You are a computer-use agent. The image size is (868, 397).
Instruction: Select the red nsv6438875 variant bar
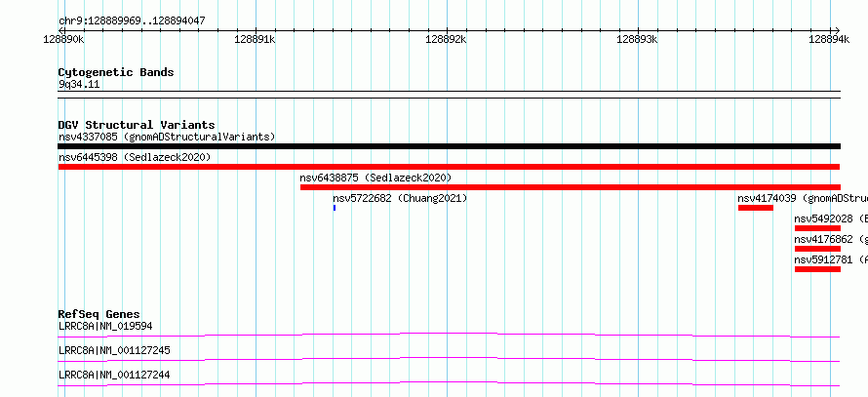[571, 187]
